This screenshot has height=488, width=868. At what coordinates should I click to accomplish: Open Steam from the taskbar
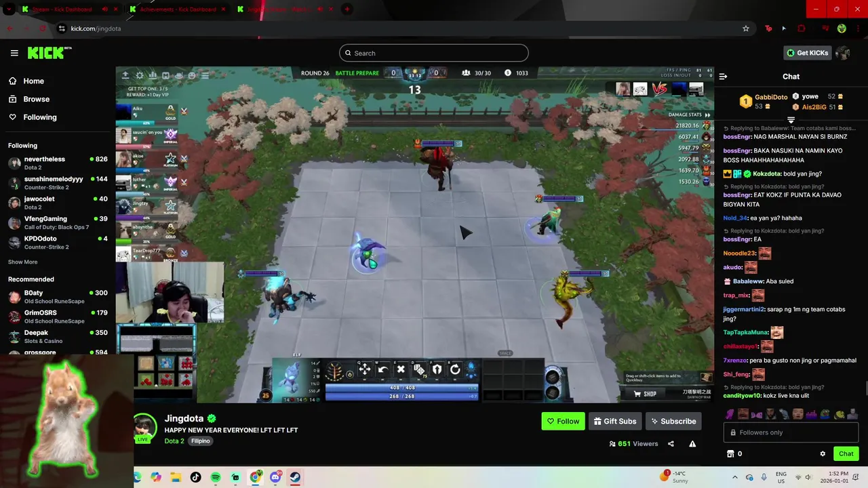[295, 477]
